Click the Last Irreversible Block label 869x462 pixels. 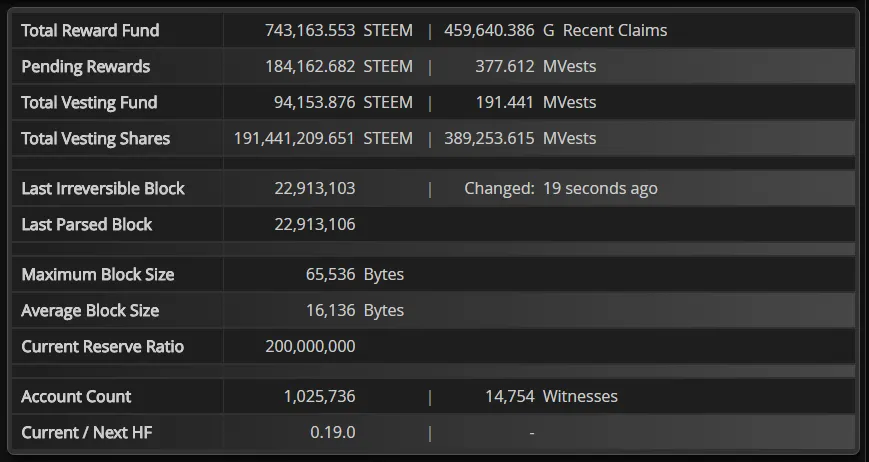(103, 188)
